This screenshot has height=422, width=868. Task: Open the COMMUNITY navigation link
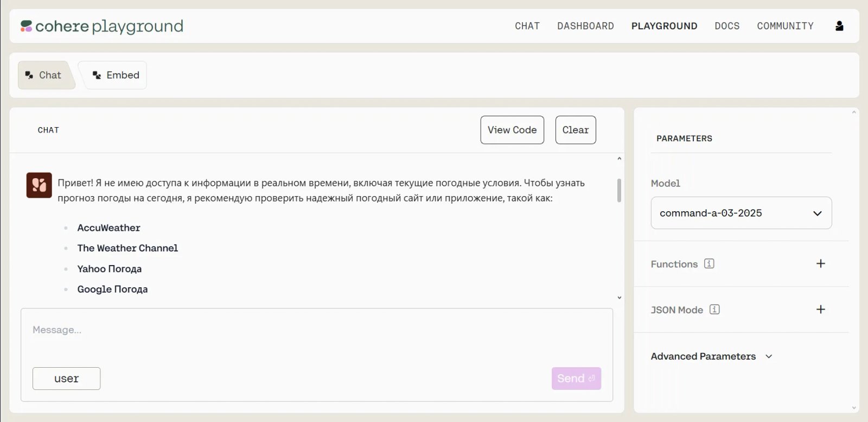785,26
